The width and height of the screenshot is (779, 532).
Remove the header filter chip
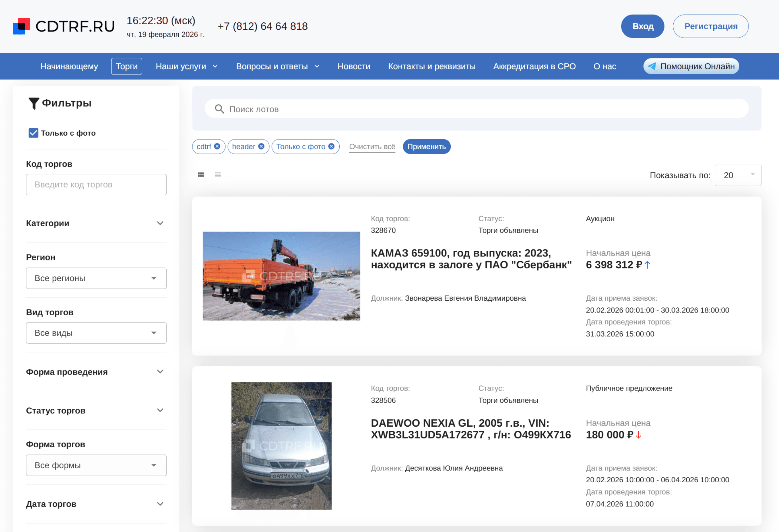pyautogui.click(x=262, y=147)
